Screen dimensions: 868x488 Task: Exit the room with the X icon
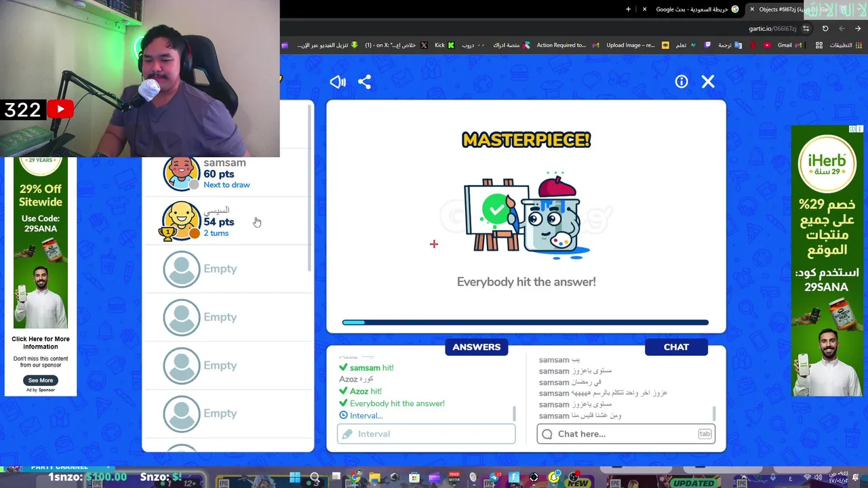click(708, 81)
